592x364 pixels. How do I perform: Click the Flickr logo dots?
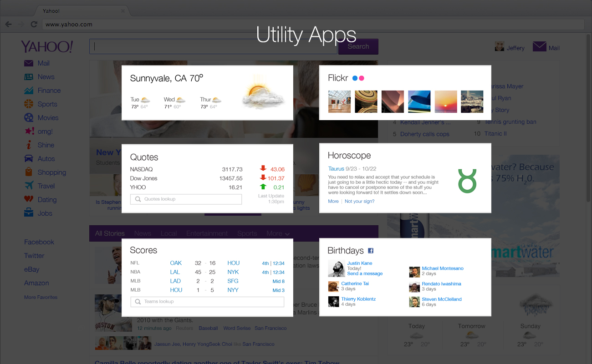tap(358, 78)
